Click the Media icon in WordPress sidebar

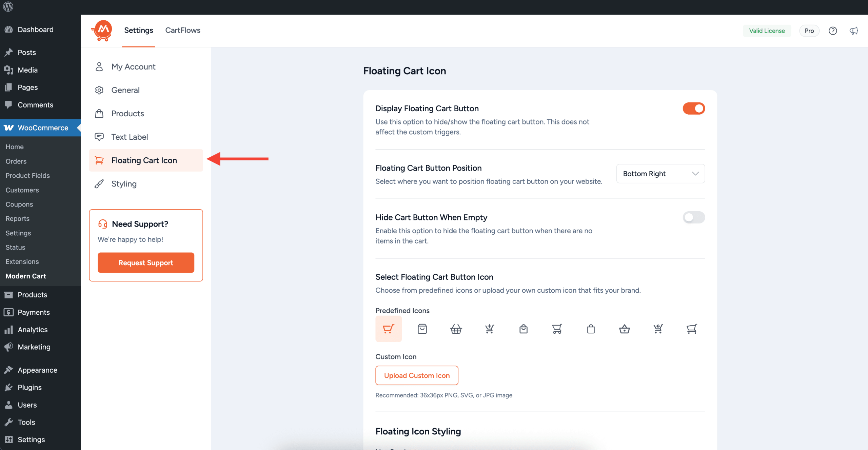[9, 70]
